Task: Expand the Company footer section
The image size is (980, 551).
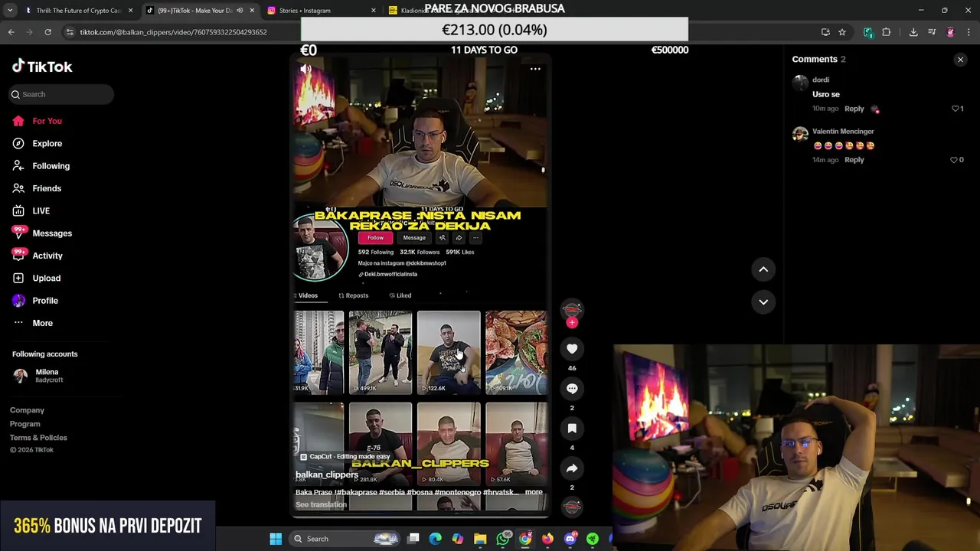Action: click(27, 410)
